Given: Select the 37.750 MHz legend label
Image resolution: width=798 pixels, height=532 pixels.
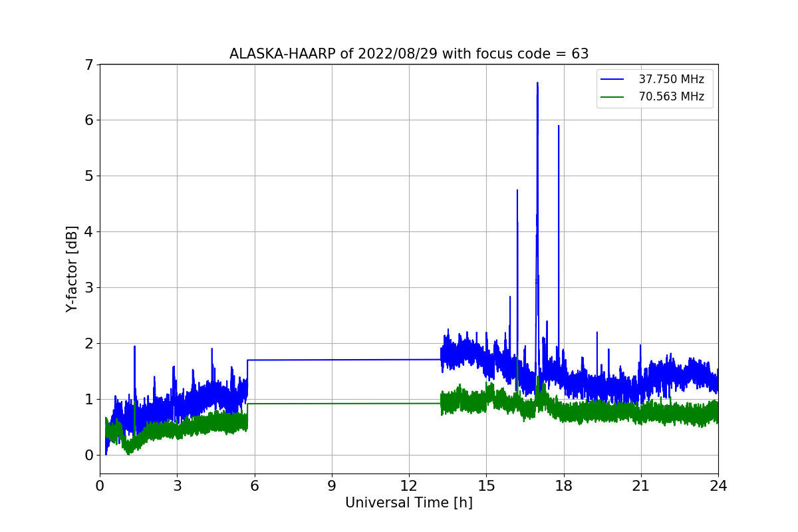Looking at the screenshot, I should (671, 79).
